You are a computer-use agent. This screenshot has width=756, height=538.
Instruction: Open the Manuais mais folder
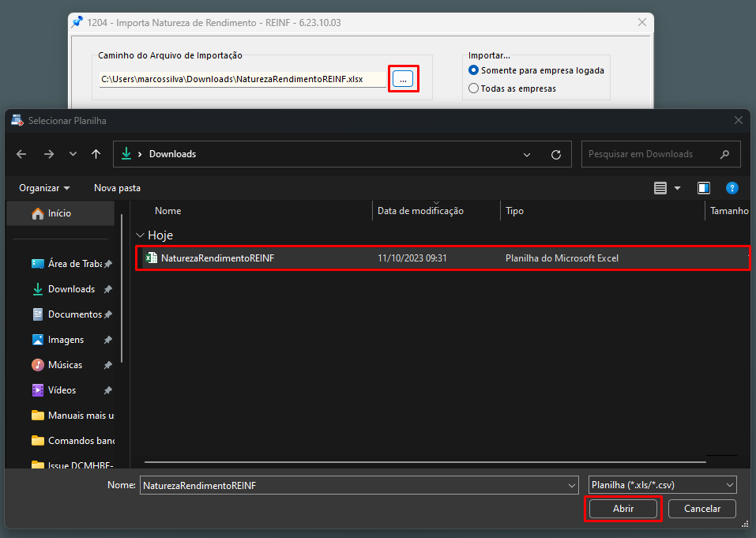point(73,415)
